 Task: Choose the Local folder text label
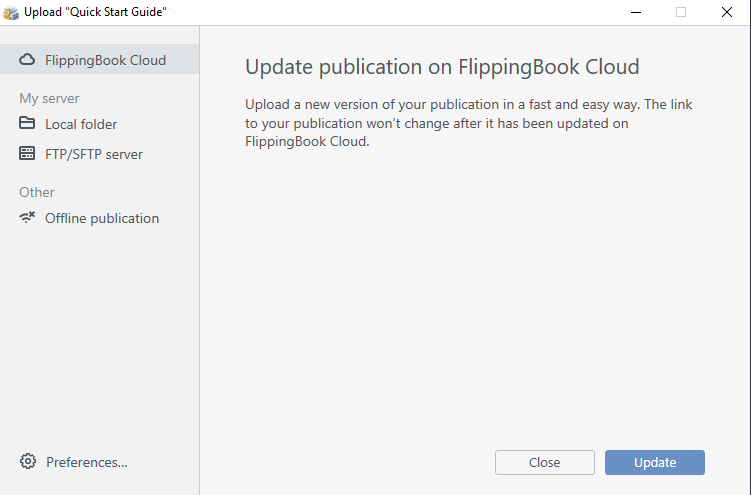pyautogui.click(x=81, y=124)
